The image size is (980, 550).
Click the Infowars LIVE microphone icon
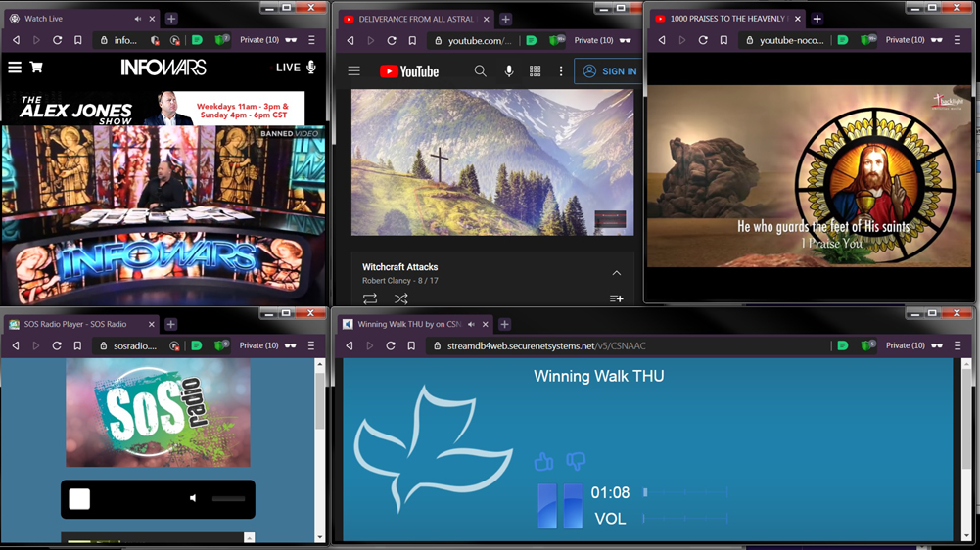click(311, 68)
